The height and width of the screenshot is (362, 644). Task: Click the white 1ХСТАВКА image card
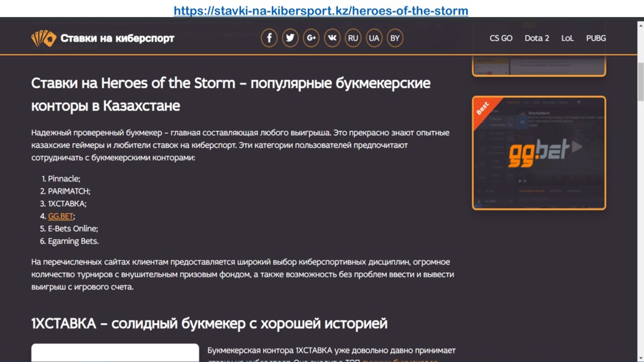[x=115, y=353]
